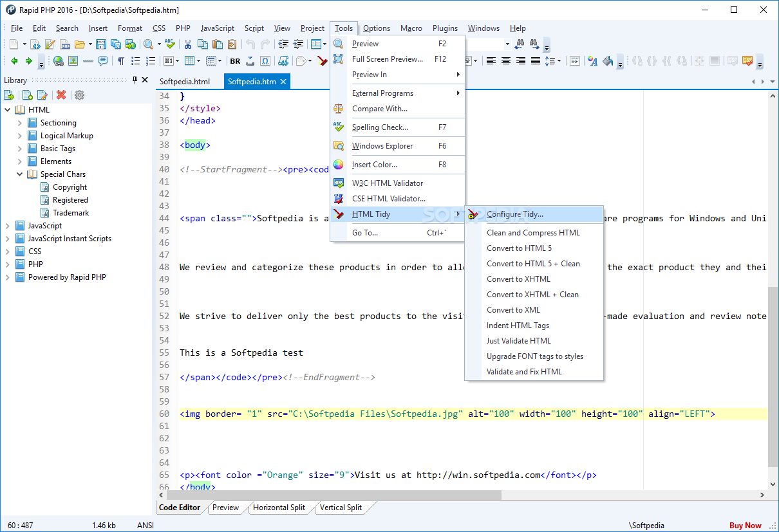Image resolution: width=779 pixels, height=532 pixels.
Task: Switch to Horizontal Split view
Action: [279, 508]
